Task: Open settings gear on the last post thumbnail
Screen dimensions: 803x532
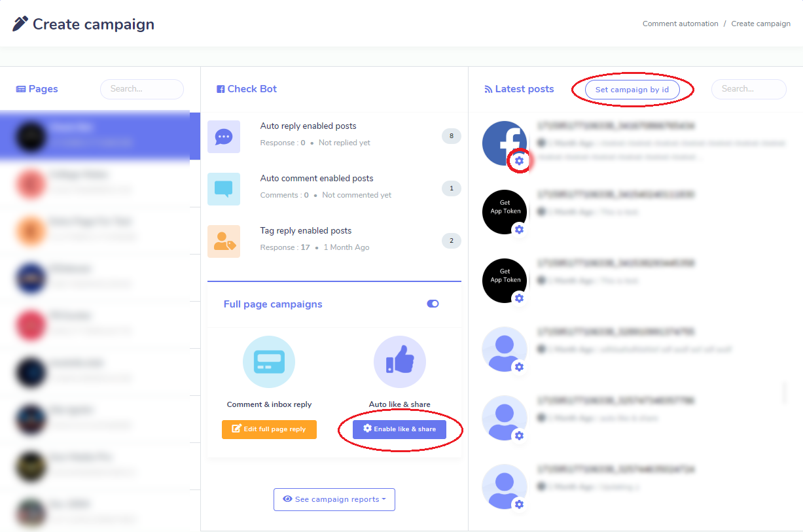Action: point(519,505)
